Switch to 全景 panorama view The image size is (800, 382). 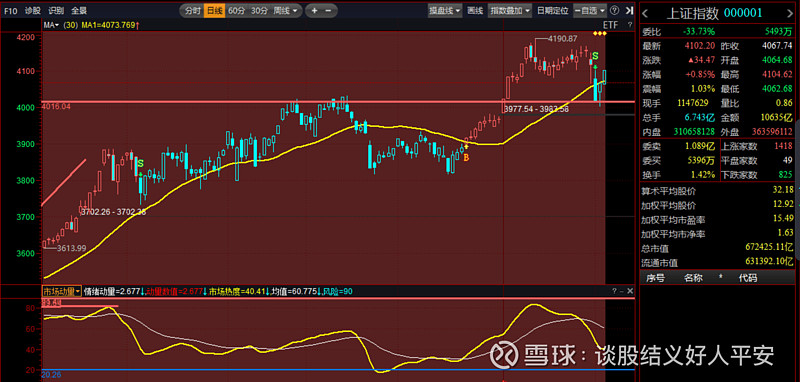79,10
